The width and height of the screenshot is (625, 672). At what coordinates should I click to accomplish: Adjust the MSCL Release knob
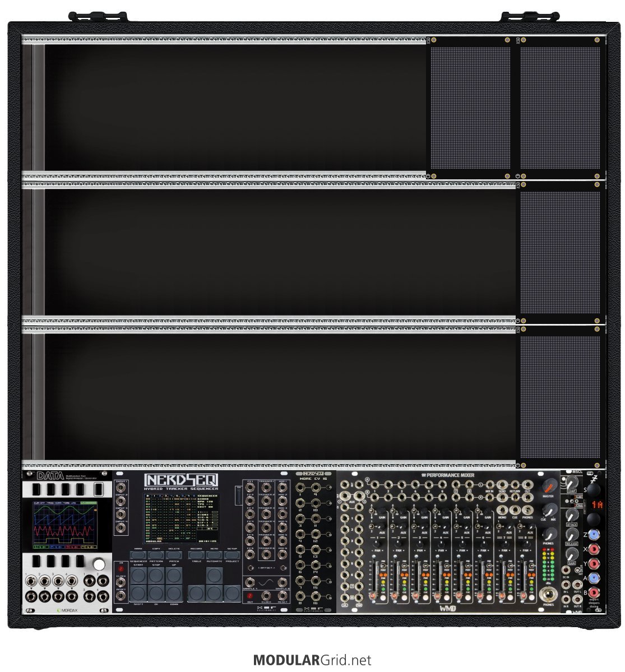click(x=572, y=535)
